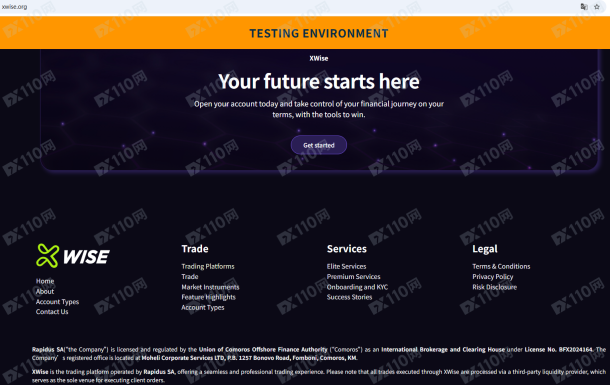Image resolution: width=610 pixels, height=385 pixels.
Task: Open Success Stories link
Action: point(349,297)
